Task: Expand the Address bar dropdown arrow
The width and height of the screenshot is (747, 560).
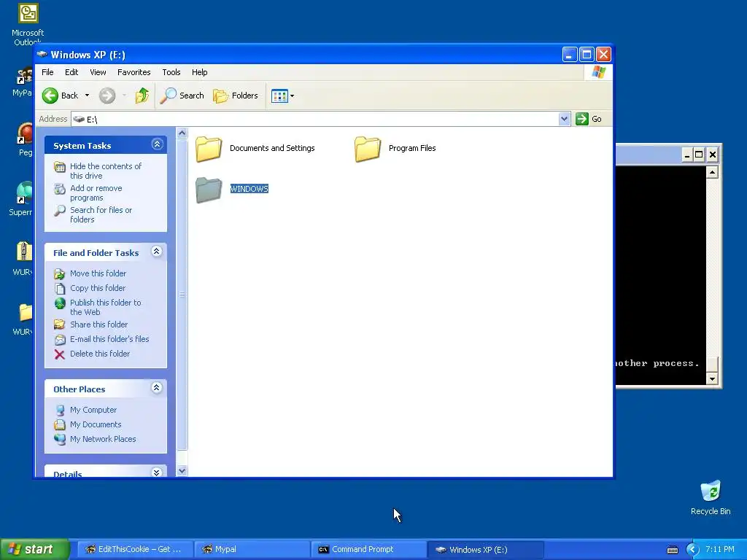Action: tap(564, 119)
